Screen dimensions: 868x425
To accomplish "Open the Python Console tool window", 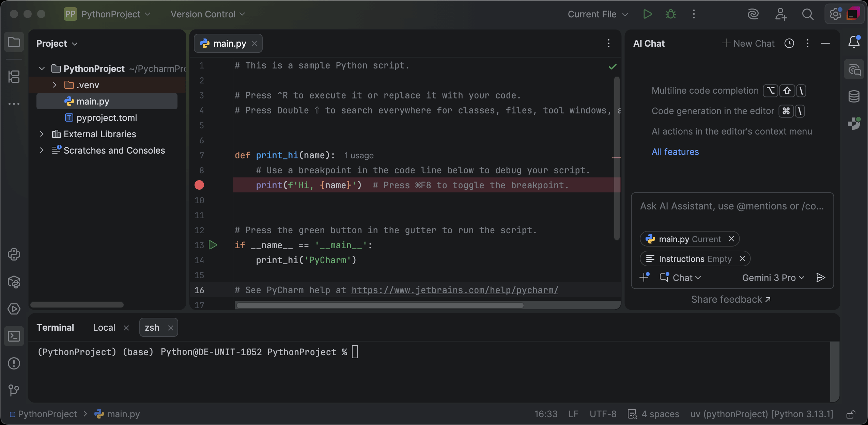I will (x=14, y=254).
